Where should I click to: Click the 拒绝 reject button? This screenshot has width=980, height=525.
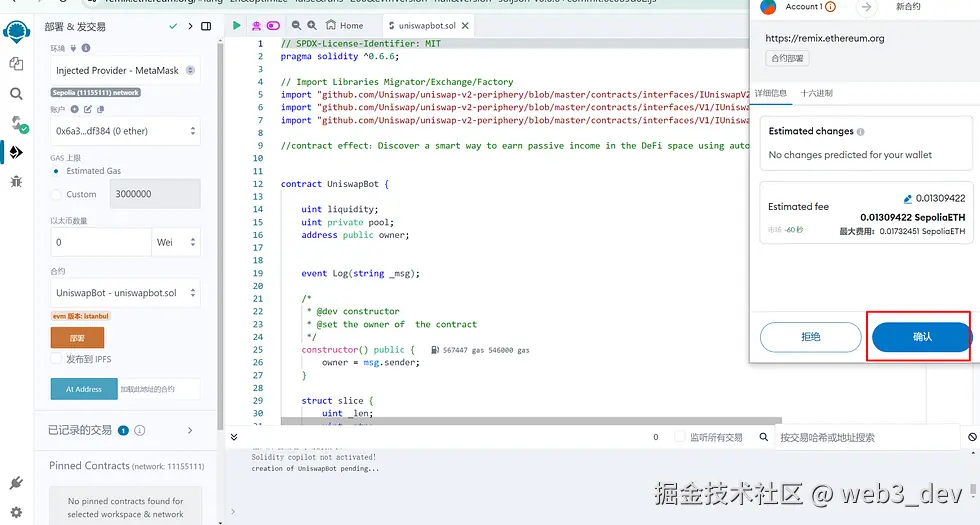(x=811, y=337)
